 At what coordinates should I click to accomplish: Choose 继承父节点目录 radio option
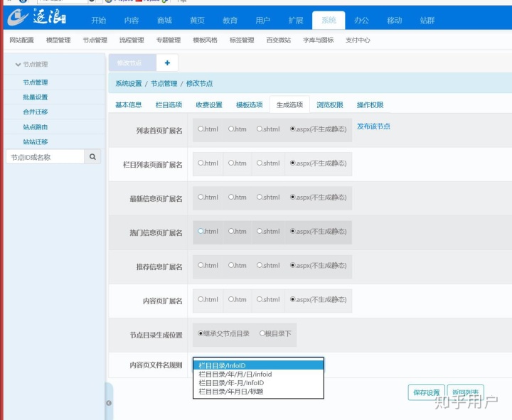point(201,333)
